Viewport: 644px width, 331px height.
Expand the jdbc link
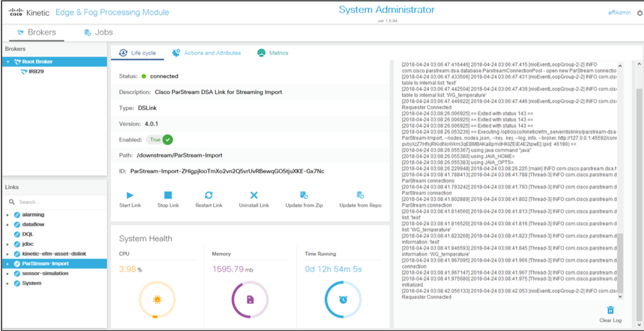(x=7, y=245)
